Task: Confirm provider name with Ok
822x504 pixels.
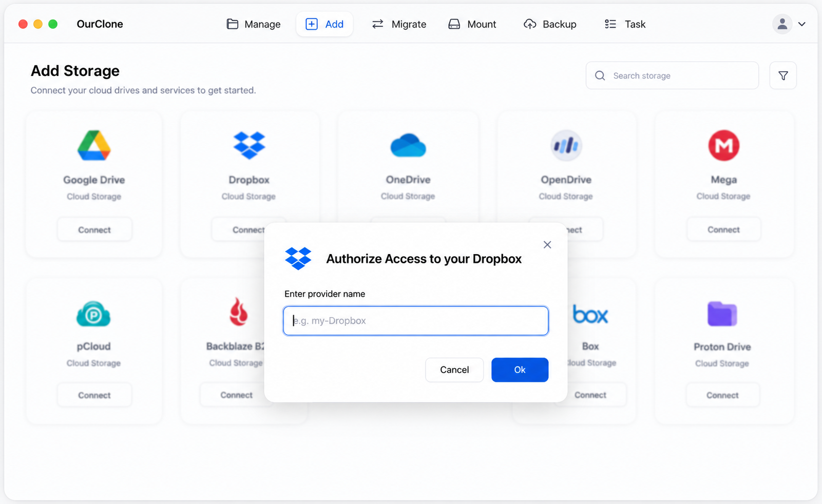Action: pyautogui.click(x=520, y=370)
